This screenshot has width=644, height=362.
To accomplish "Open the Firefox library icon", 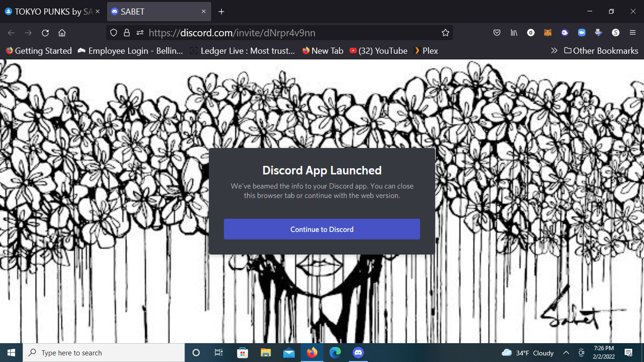I will [514, 33].
